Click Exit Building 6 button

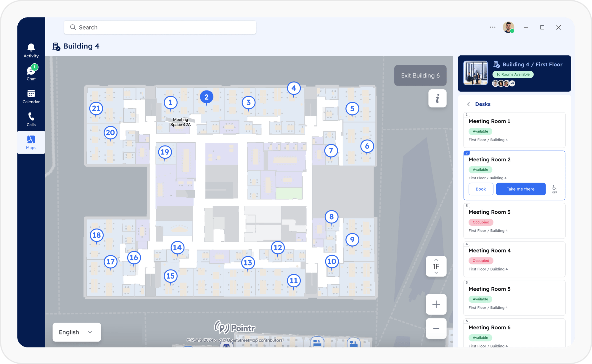coord(420,75)
